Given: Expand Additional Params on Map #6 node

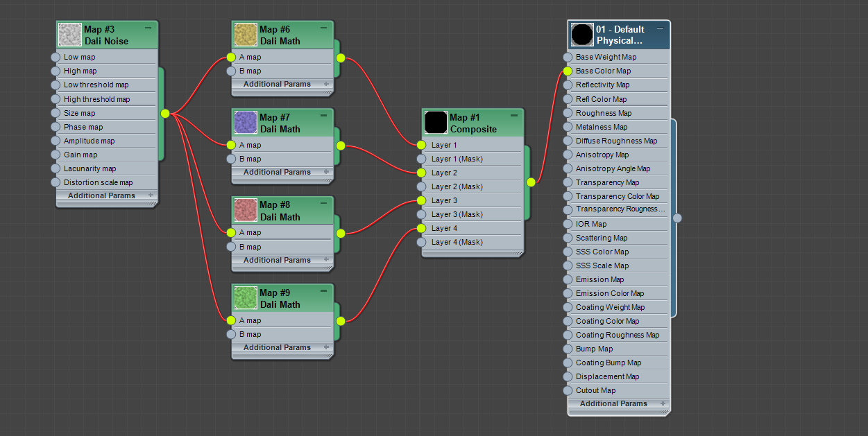Looking at the screenshot, I should (326, 84).
